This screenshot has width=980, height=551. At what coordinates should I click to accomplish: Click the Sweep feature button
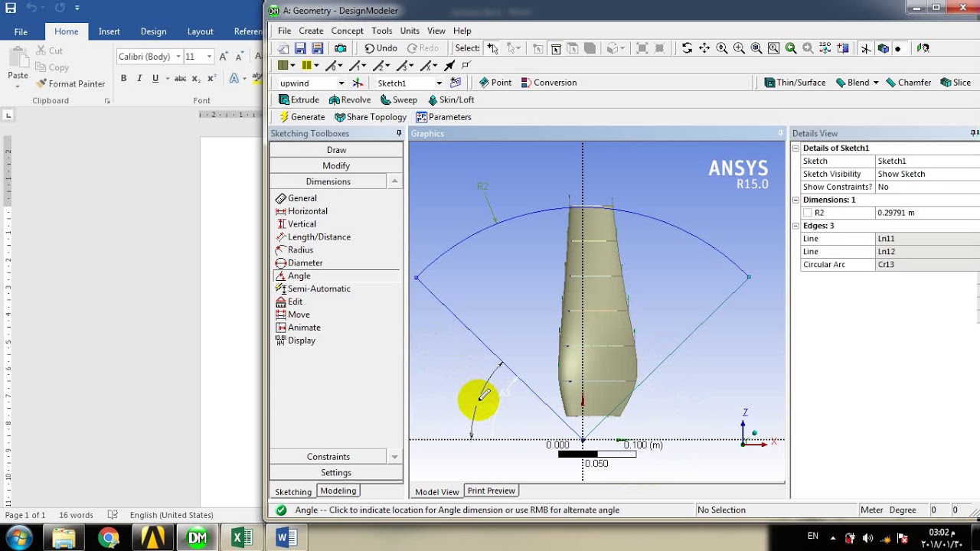(x=398, y=99)
